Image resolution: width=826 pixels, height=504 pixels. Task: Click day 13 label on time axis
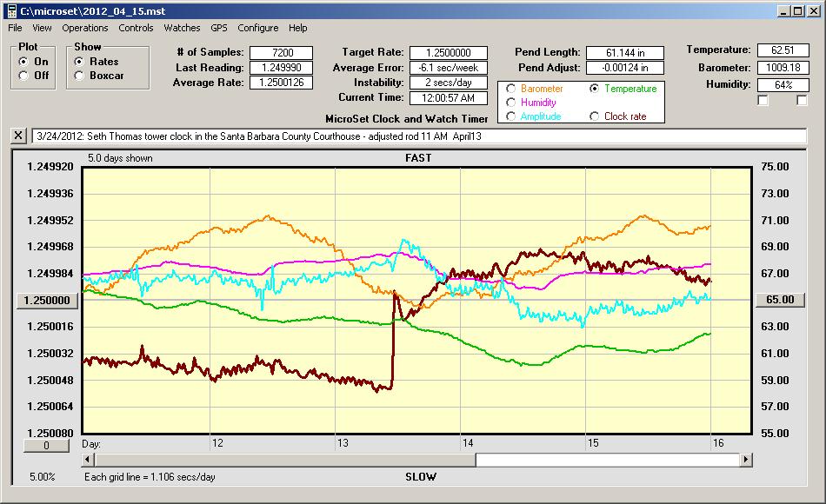[x=343, y=443]
